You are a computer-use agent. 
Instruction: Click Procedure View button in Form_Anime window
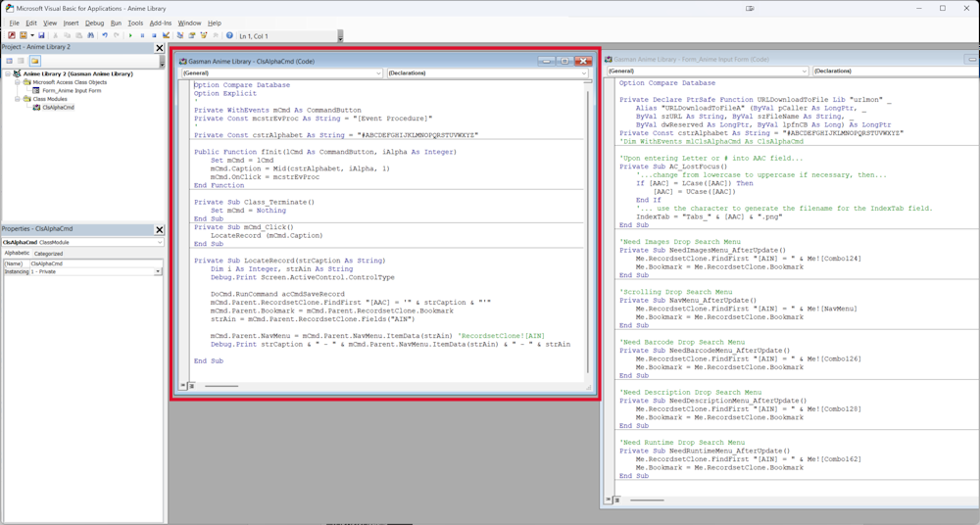click(609, 500)
